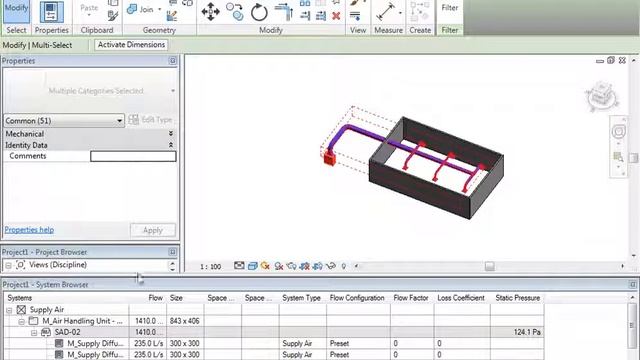The width and height of the screenshot is (640, 360).
Task: Open the Common (51) filter dropdown
Action: click(64, 120)
